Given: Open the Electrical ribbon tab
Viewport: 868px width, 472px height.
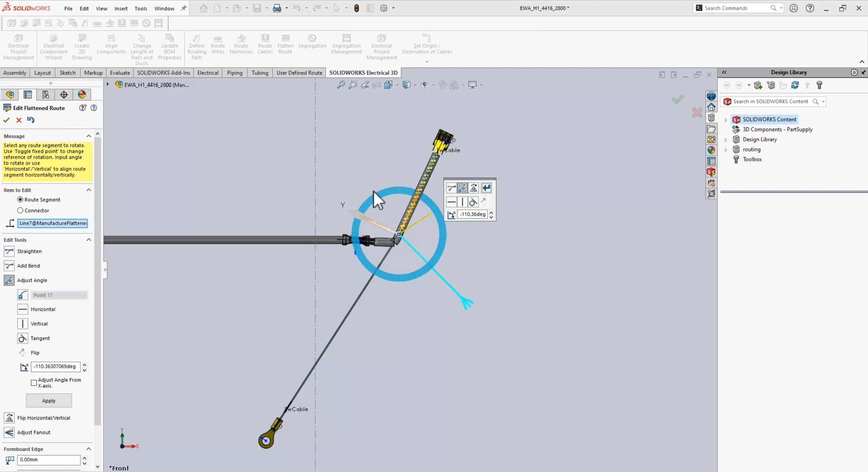Looking at the screenshot, I should 207,72.
